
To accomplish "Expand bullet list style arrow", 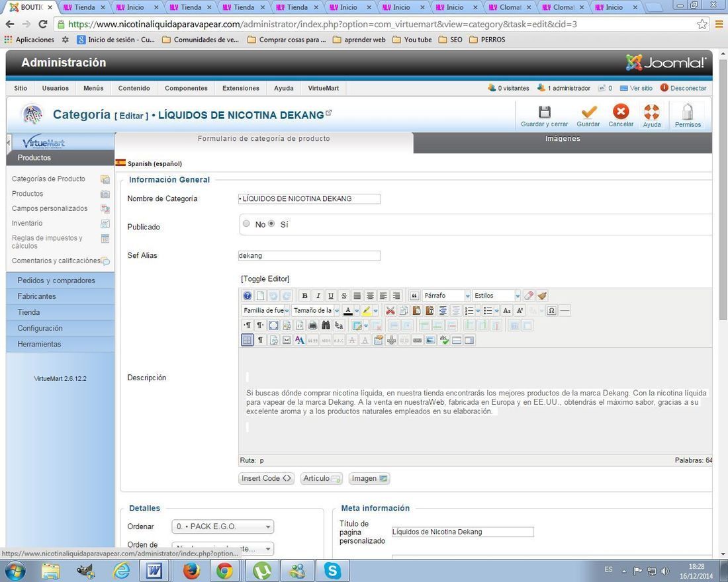I will (x=497, y=310).
